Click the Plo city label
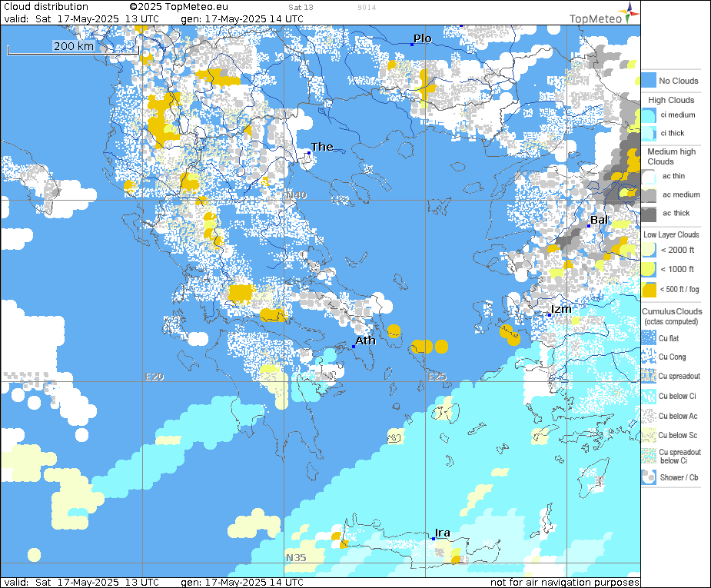711x588 pixels. [x=422, y=39]
